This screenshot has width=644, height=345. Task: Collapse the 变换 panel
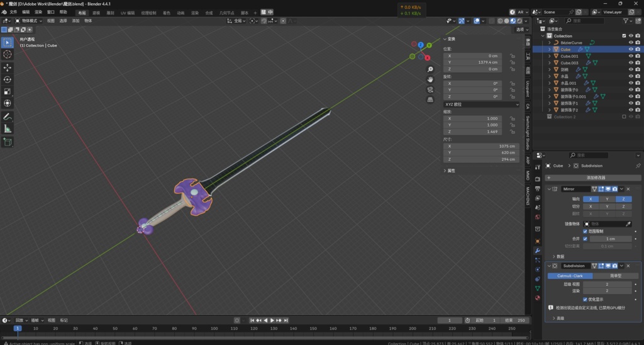(x=449, y=39)
